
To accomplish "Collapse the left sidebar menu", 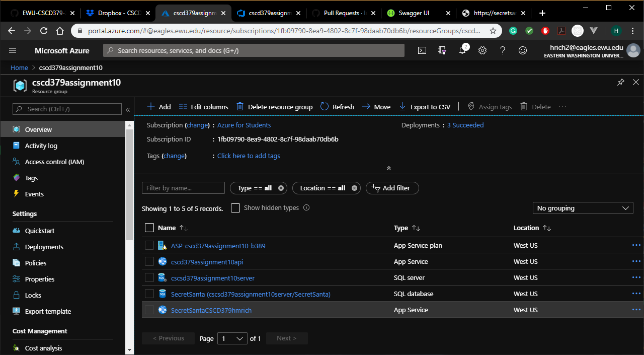I will point(128,109).
